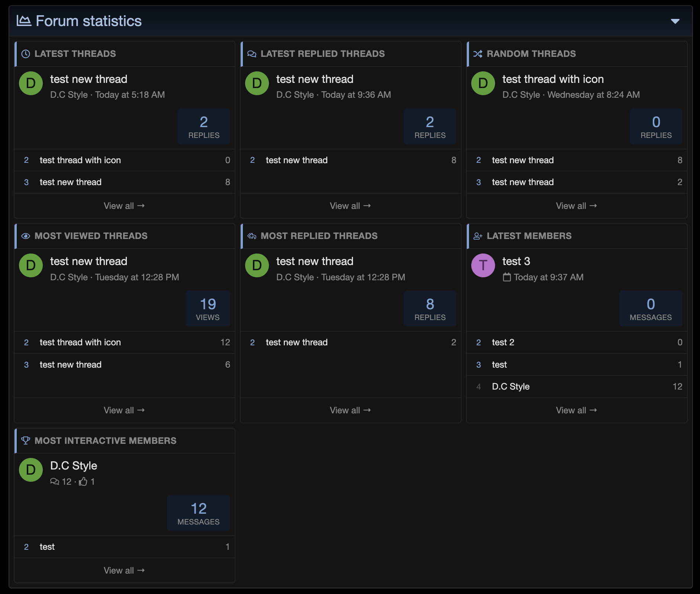Click the add-member icon on Latest Members header
The height and width of the screenshot is (594, 700).
pos(478,236)
